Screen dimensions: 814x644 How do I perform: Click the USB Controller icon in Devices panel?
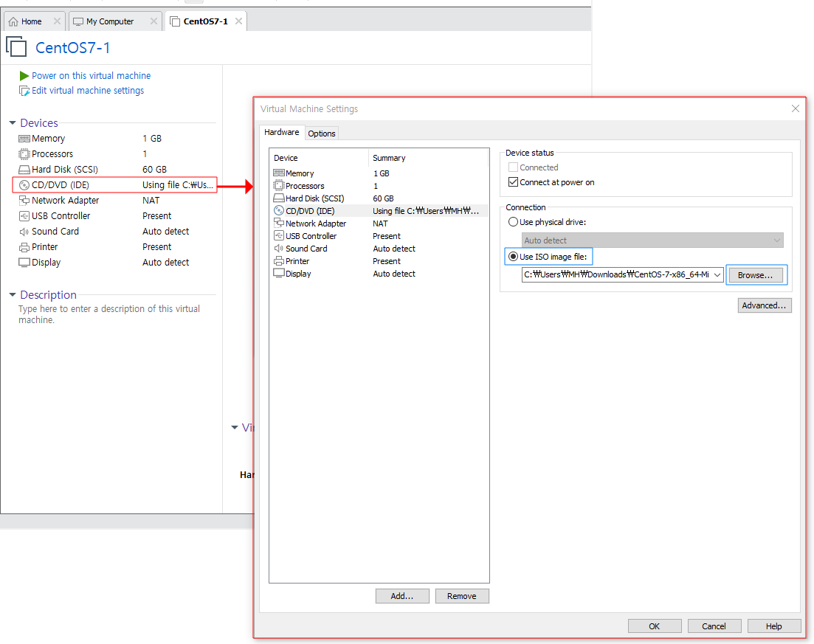click(24, 216)
